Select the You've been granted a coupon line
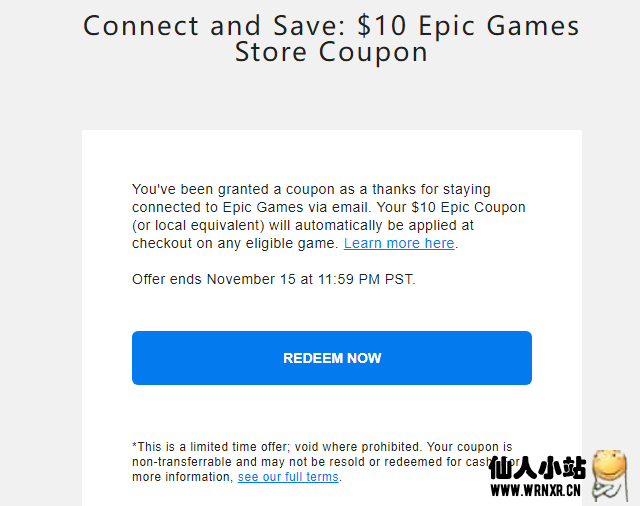The image size is (640, 506). click(x=311, y=189)
